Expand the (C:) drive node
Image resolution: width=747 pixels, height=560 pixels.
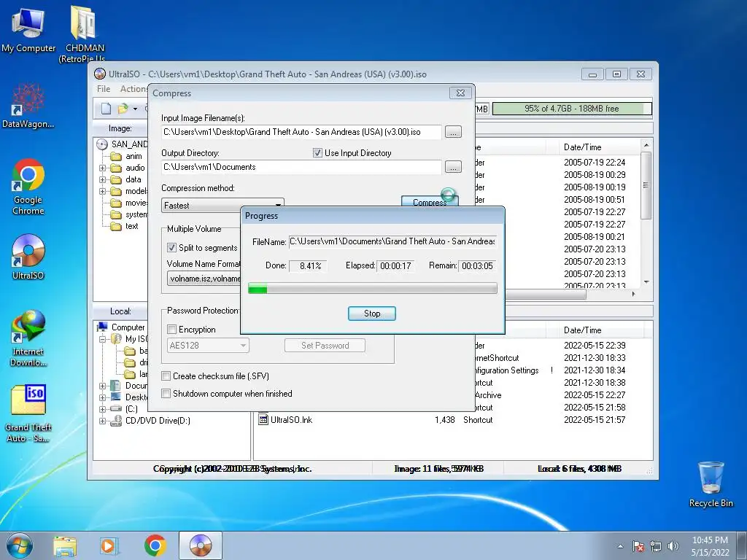click(x=102, y=409)
